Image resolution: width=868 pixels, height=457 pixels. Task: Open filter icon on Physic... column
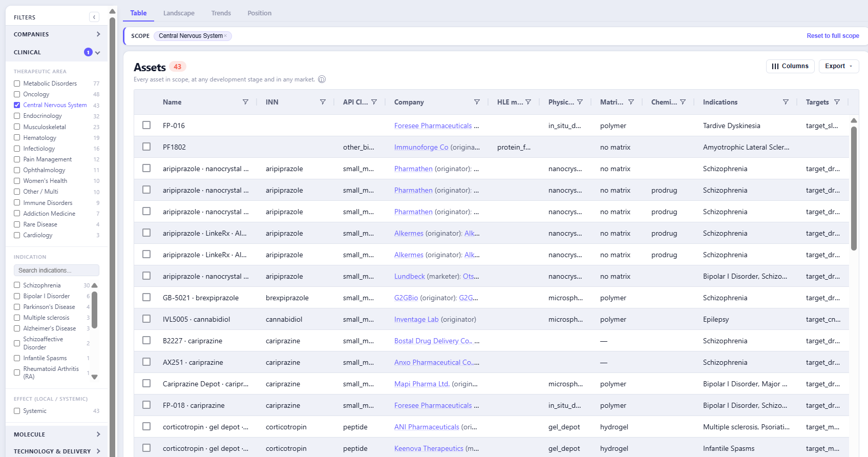coord(580,102)
